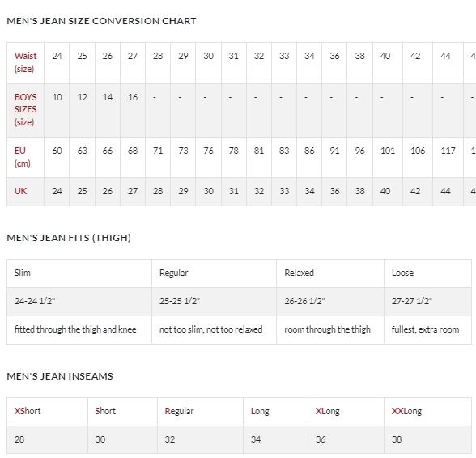Screen dimensions: 476x458
Task: Click the Waist (size) row header
Action: coord(26,62)
